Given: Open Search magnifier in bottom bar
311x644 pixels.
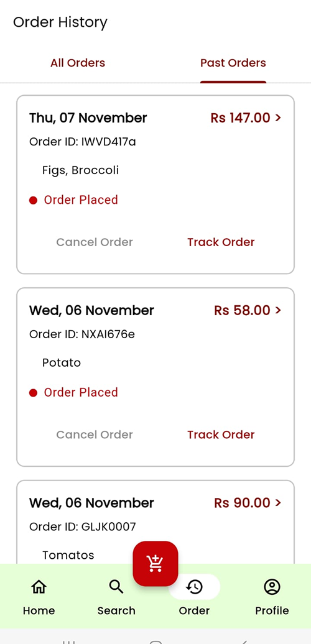Looking at the screenshot, I should [x=116, y=597].
